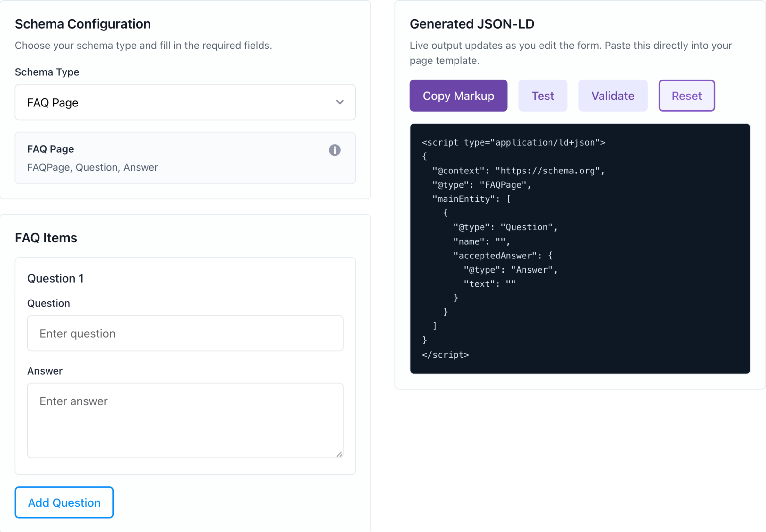Click the Generated JSON-LD panel title
The image size is (766, 532).
tap(472, 24)
